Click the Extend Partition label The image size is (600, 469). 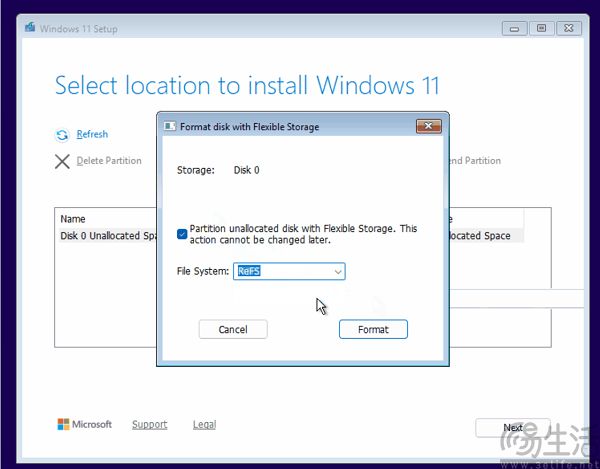pos(475,161)
